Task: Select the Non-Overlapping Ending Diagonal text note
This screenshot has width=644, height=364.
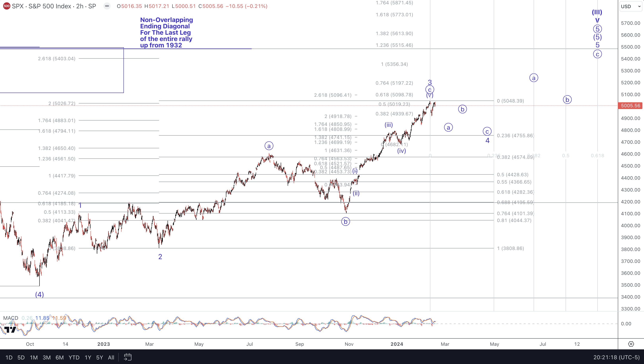Action: click(x=166, y=33)
